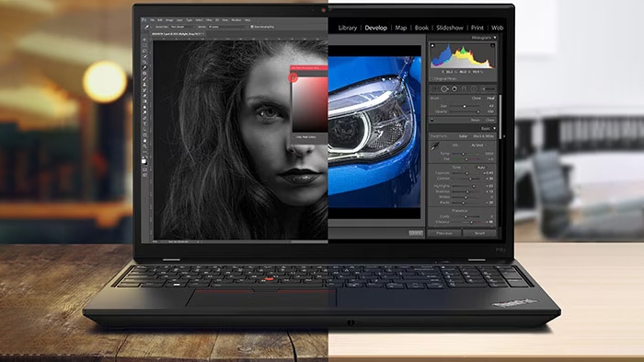Set treatment to Black & White
Screen dimensions: 644x362
483,136
